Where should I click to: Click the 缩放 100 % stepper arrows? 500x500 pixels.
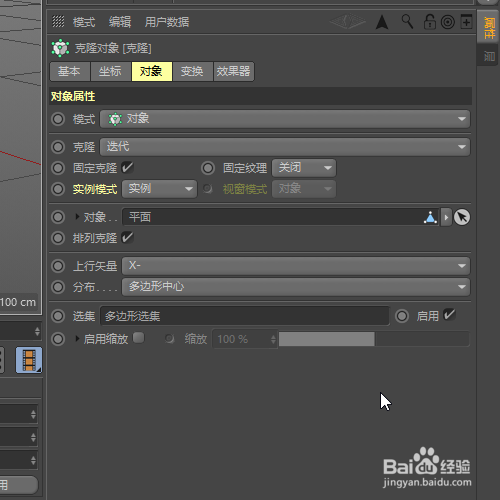[x=273, y=339]
